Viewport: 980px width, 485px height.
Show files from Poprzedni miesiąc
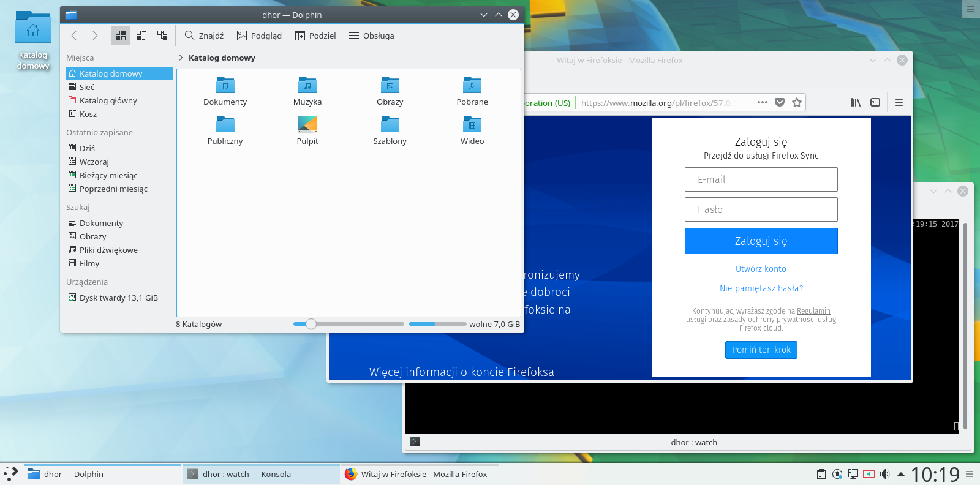click(x=119, y=189)
